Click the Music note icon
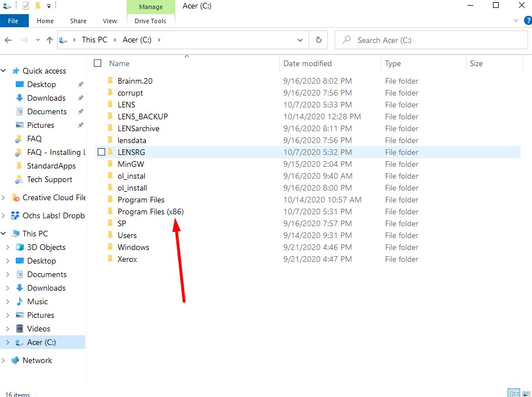Image resolution: width=532 pixels, height=397 pixels. (x=20, y=301)
